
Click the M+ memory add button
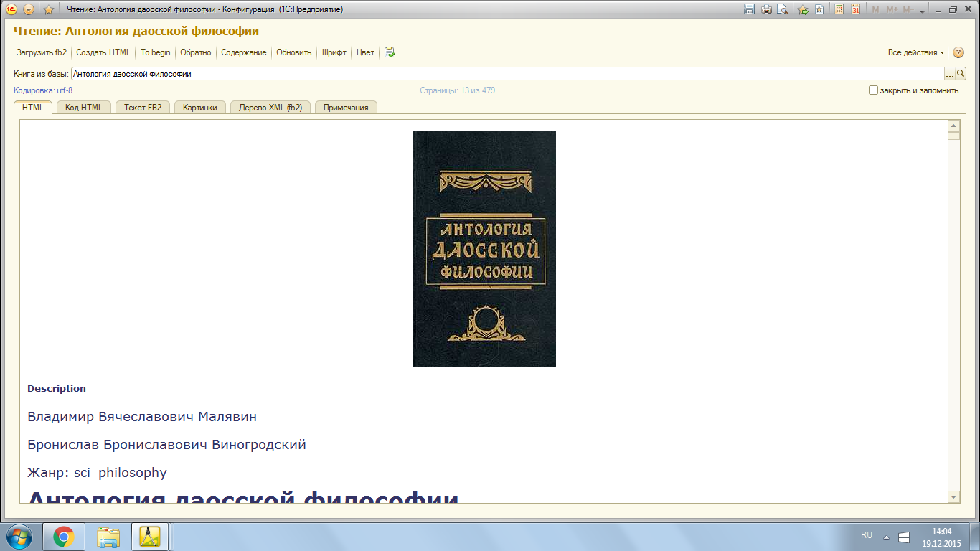[x=892, y=9]
